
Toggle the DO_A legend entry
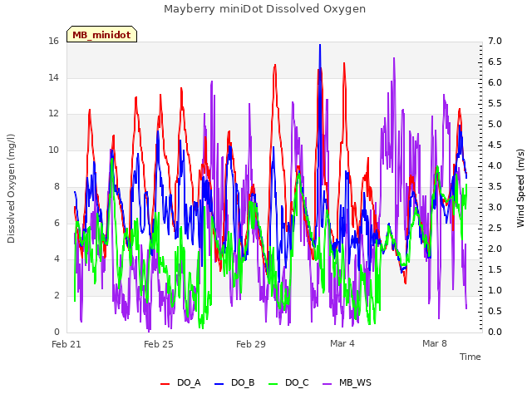point(180,383)
